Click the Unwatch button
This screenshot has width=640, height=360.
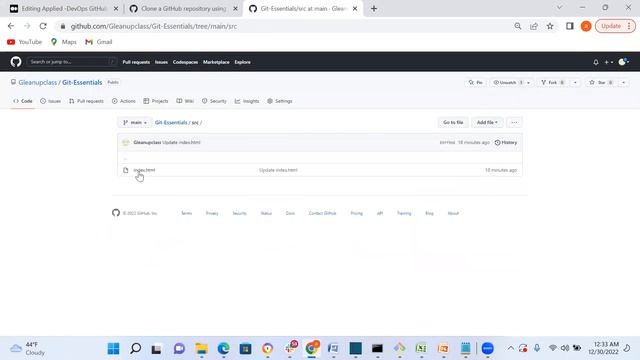(507, 82)
